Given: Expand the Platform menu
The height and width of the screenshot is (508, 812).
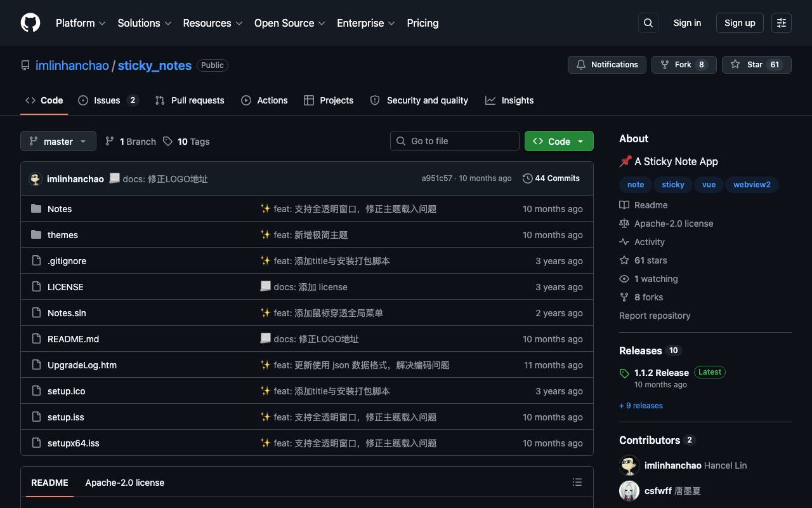Looking at the screenshot, I should 81,23.
